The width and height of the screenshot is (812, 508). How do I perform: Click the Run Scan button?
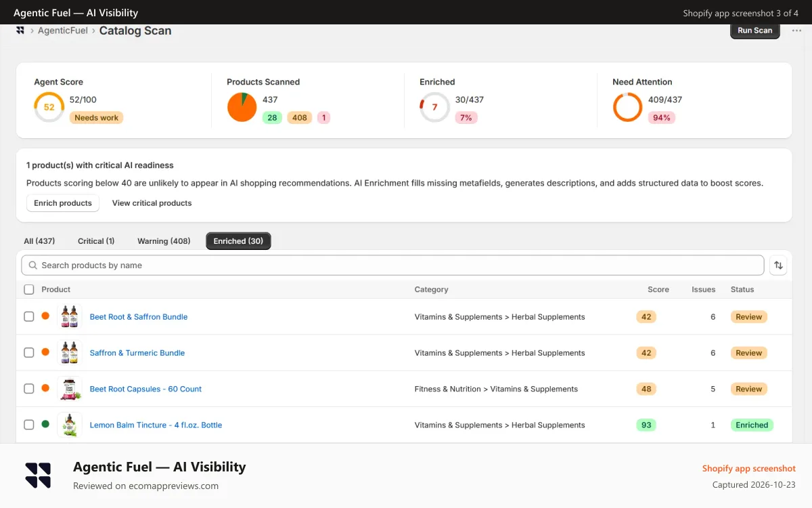click(x=755, y=30)
